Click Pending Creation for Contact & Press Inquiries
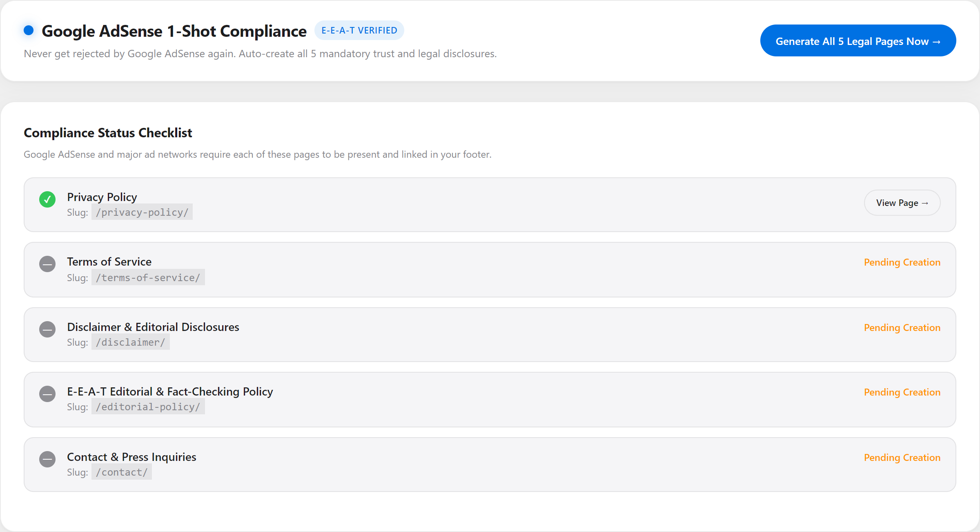The width and height of the screenshot is (980, 532). (x=902, y=458)
